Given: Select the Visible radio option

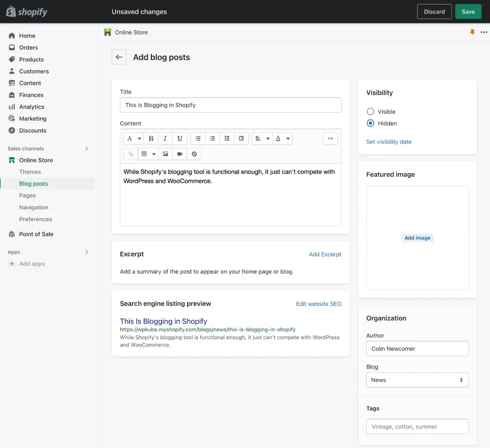Looking at the screenshot, I should [x=370, y=111].
